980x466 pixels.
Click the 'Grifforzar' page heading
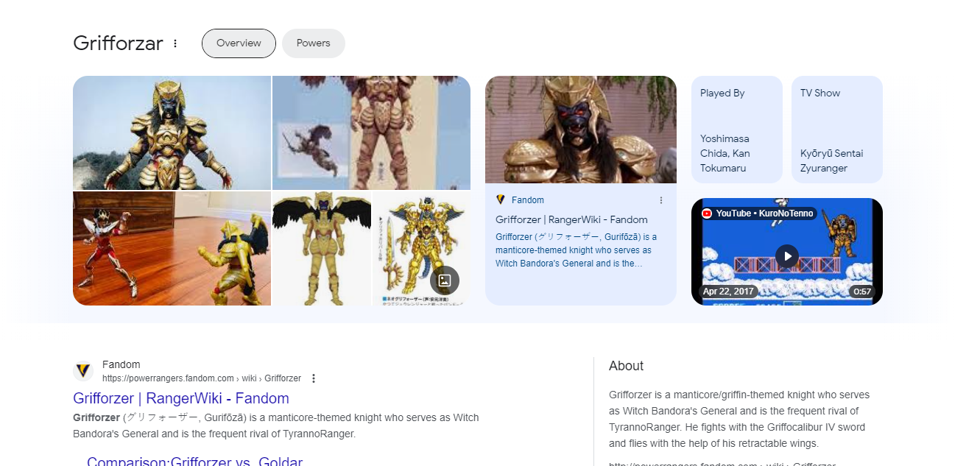pyautogui.click(x=118, y=43)
